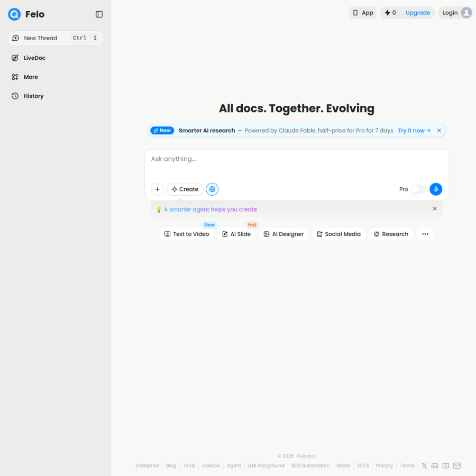
Task: Click the AI Designer image icon
Action: [x=266, y=234]
